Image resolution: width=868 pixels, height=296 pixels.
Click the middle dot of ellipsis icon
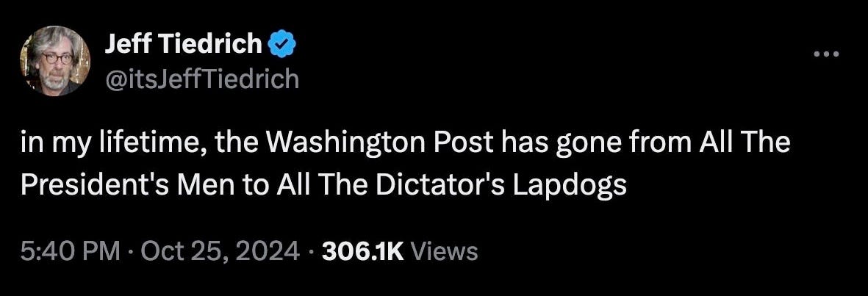(827, 54)
